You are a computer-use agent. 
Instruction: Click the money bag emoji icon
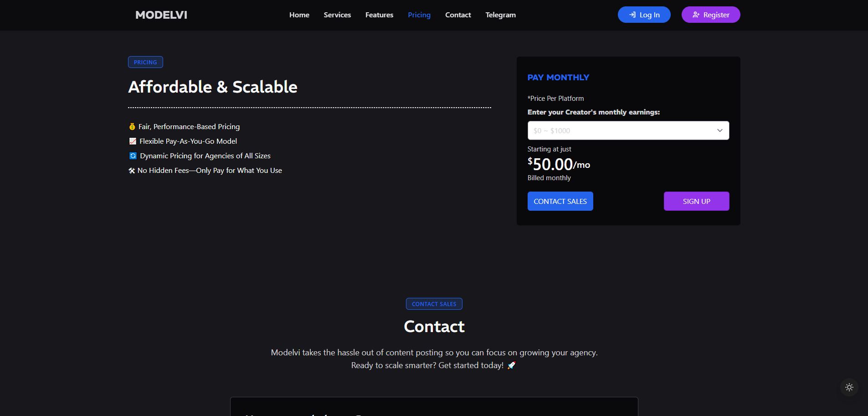click(x=132, y=127)
